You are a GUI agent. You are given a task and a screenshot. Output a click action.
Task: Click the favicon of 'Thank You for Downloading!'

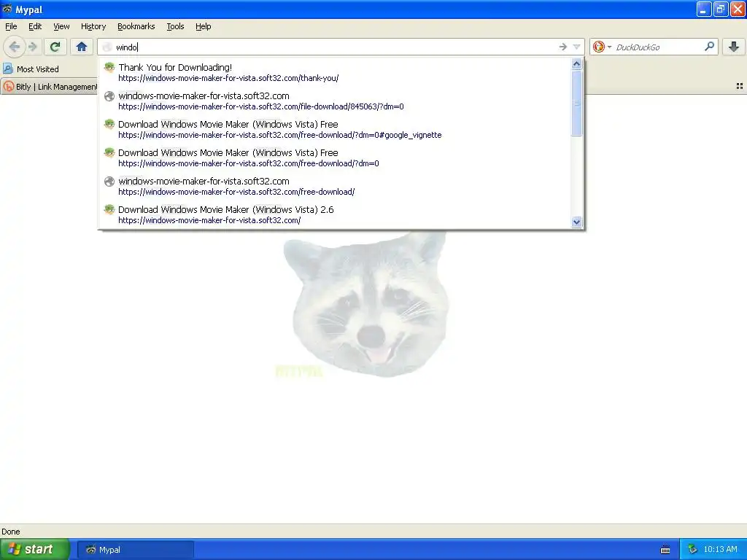tap(109, 67)
